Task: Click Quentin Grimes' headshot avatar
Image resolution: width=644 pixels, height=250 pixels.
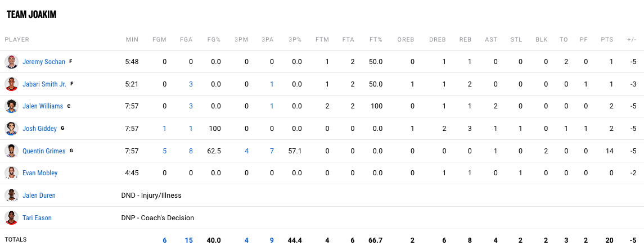Action: [x=11, y=151]
